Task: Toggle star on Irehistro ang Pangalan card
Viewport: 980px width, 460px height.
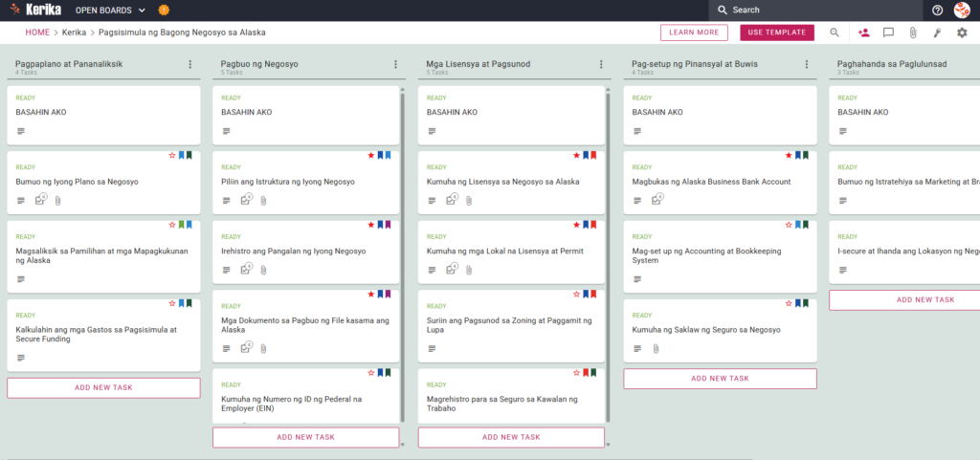Action: tap(371, 224)
